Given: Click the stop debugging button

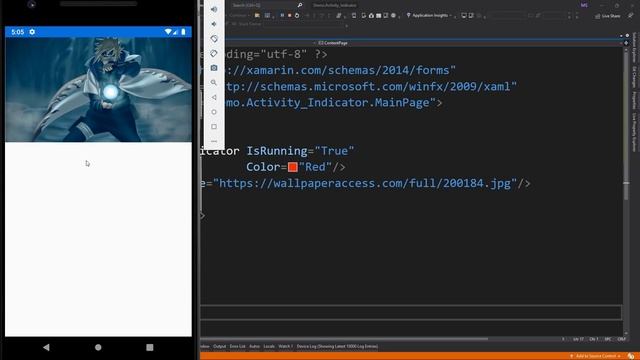Looking at the screenshot, I should [x=289, y=16].
